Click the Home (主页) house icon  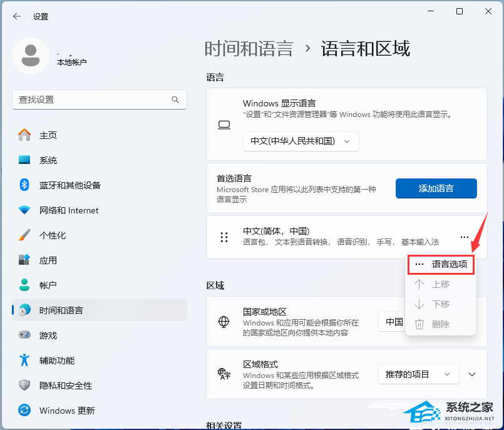(24, 135)
